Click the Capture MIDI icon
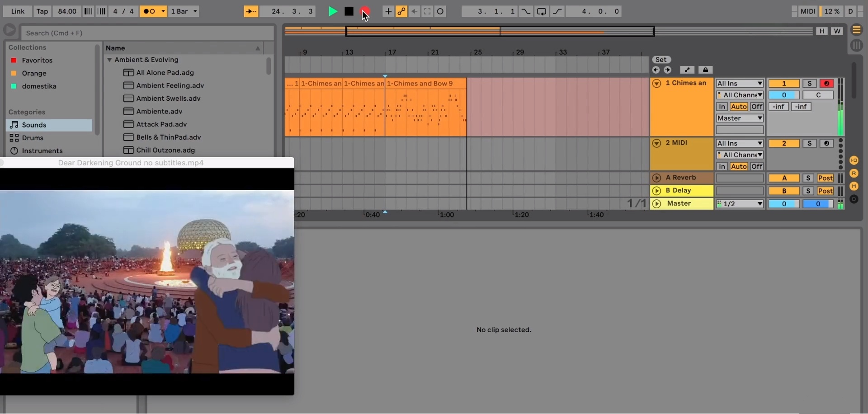Screen dimensions: 868x414 tap(427, 11)
